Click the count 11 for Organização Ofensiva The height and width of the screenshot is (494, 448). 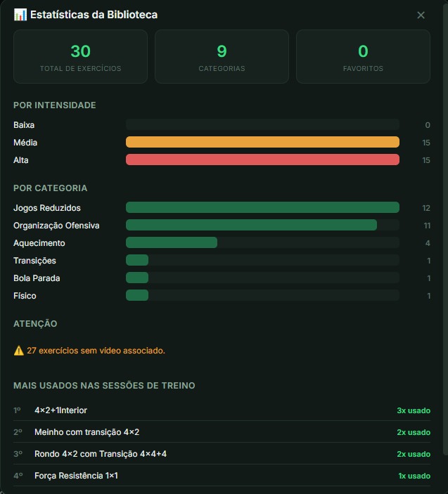[427, 226]
